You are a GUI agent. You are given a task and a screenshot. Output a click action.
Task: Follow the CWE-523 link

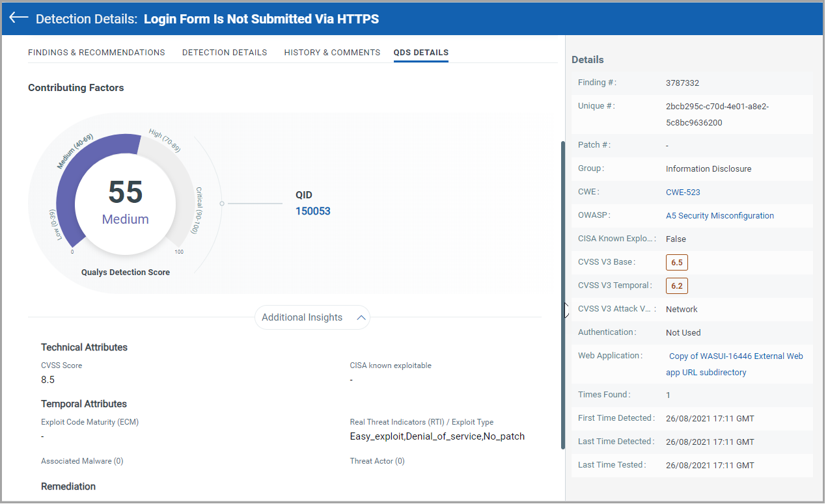tap(683, 192)
